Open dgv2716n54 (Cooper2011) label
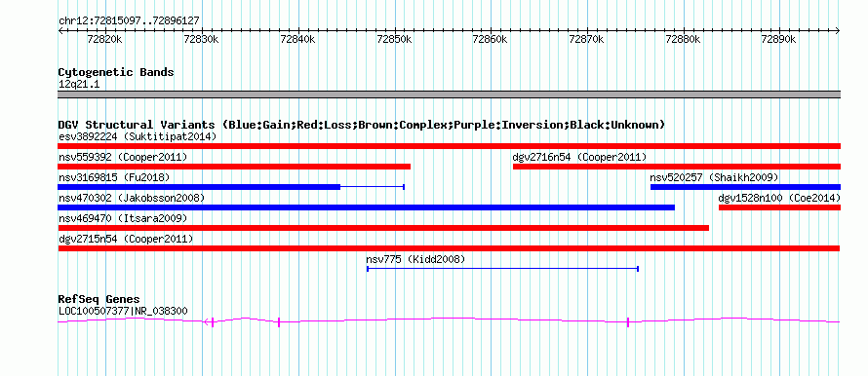This screenshot has height=376, width=868. [579, 157]
